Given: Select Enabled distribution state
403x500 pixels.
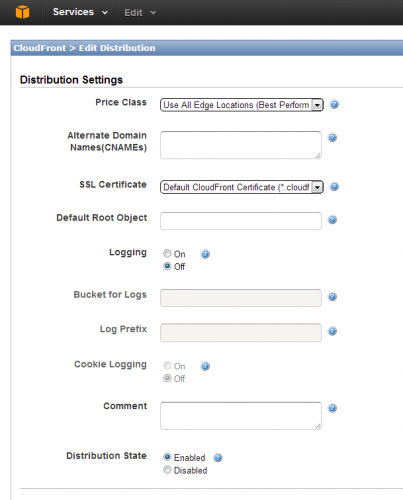Looking at the screenshot, I should click(167, 457).
